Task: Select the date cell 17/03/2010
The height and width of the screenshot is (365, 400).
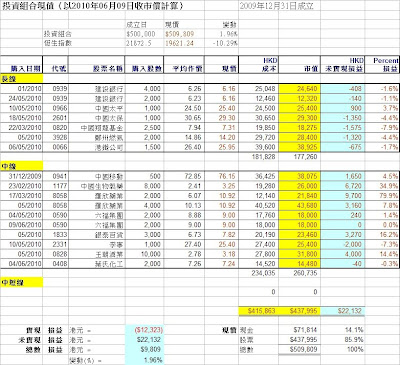Action: pyautogui.click(x=25, y=196)
